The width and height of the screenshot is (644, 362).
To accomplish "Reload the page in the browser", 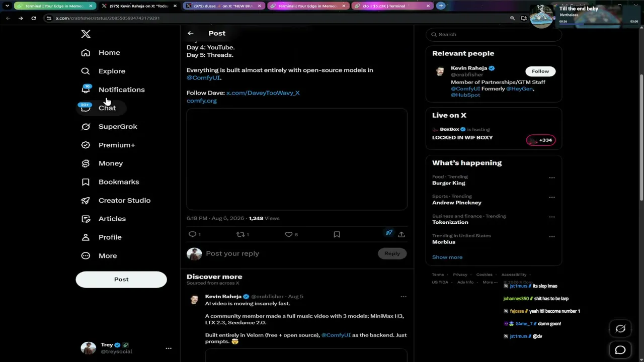I will pyautogui.click(x=34, y=18).
